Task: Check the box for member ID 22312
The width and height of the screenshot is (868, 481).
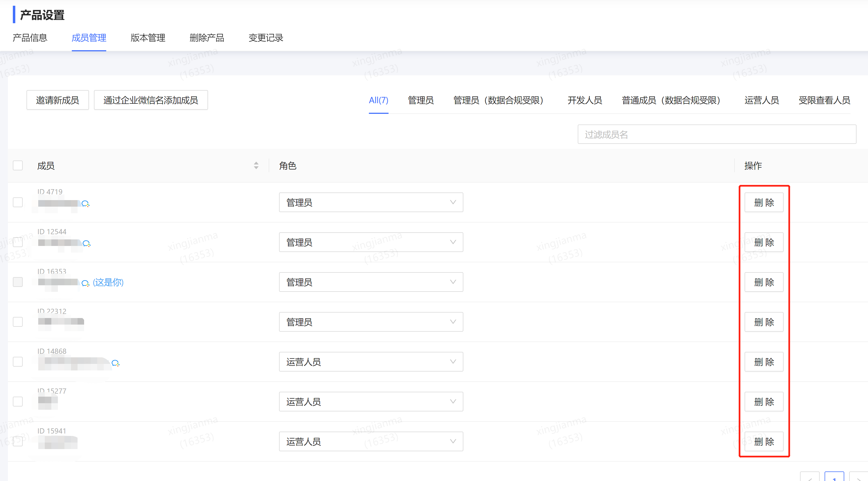Action: (x=18, y=322)
